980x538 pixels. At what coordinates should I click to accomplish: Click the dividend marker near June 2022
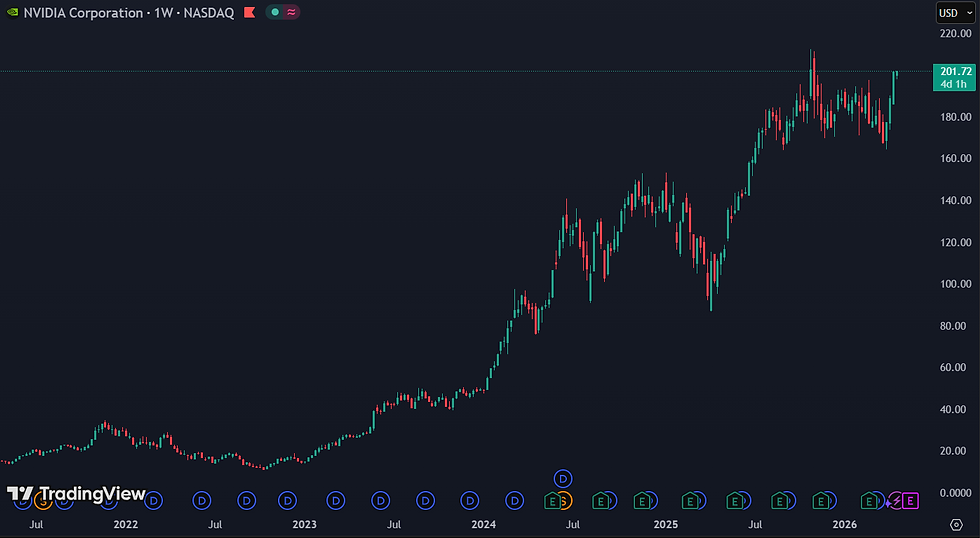point(201,501)
